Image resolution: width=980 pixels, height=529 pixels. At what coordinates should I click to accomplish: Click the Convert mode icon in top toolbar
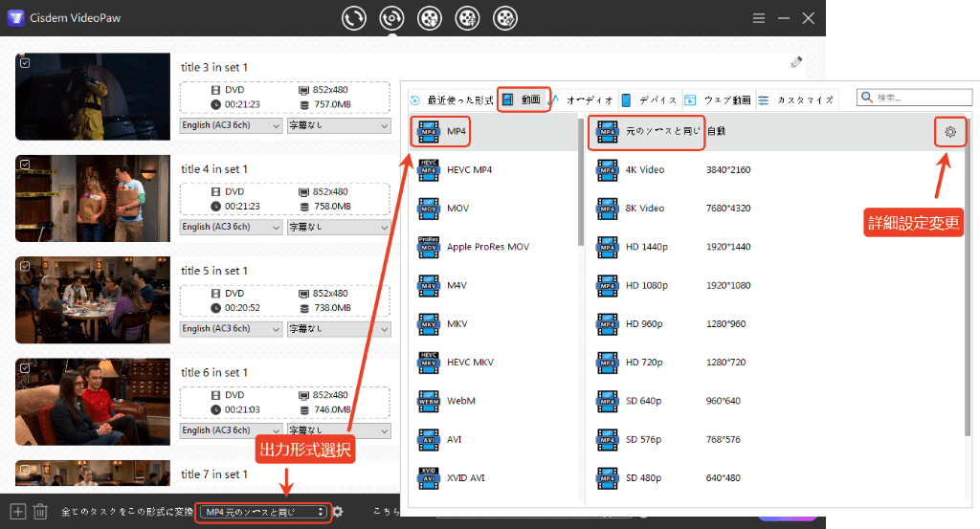click(x=355, y=18)
